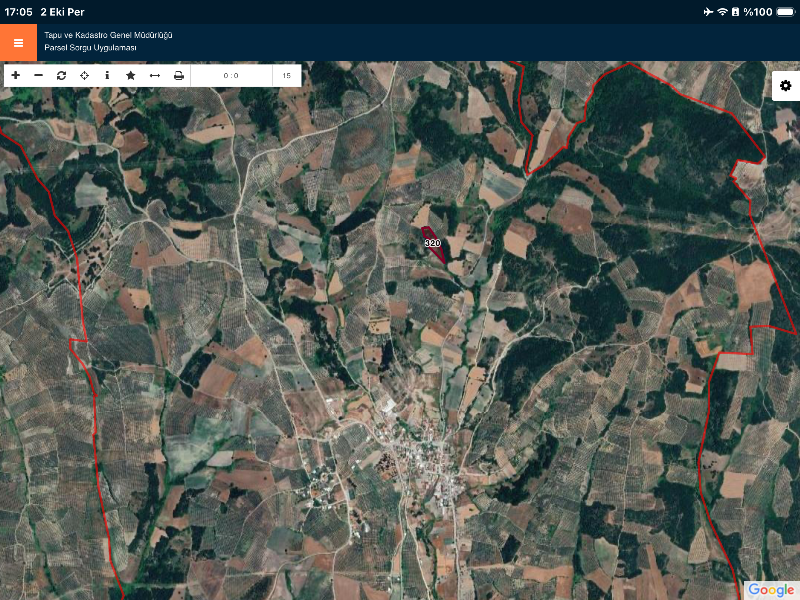Click the 0 : 0 coordinate field
The image size is (800, 600).
(x=231, y=75)
